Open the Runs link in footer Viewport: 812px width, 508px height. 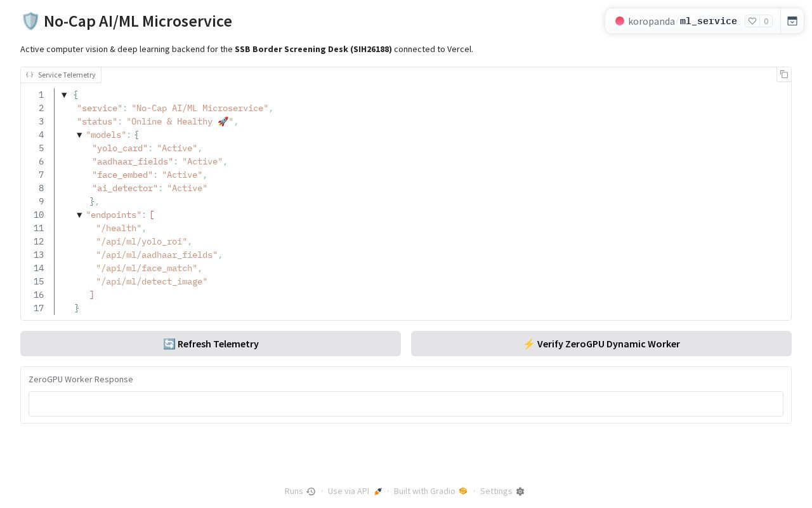(x=300, y=491)
